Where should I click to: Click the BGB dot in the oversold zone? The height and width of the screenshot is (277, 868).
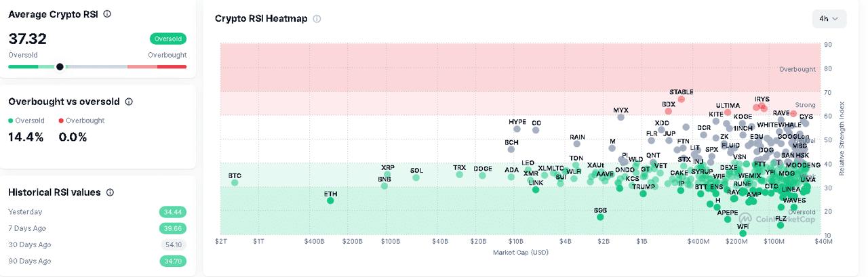(600, 217)
